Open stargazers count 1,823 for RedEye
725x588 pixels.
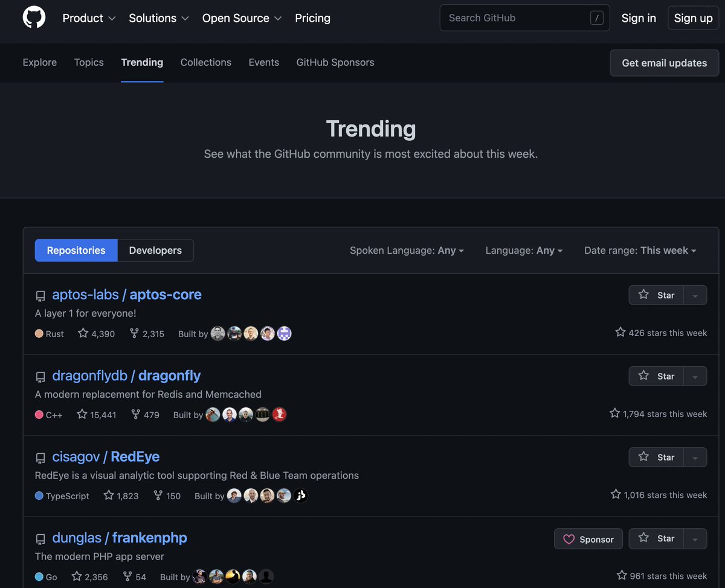[x=121, y=496]
